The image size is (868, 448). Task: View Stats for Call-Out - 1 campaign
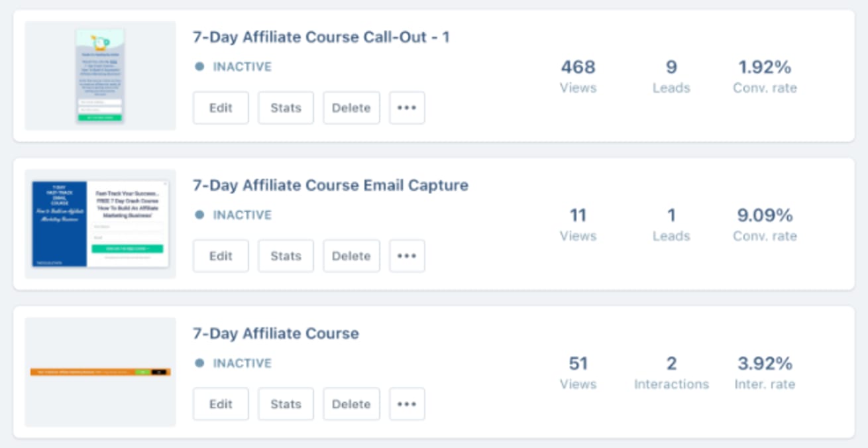pos(286,108)
